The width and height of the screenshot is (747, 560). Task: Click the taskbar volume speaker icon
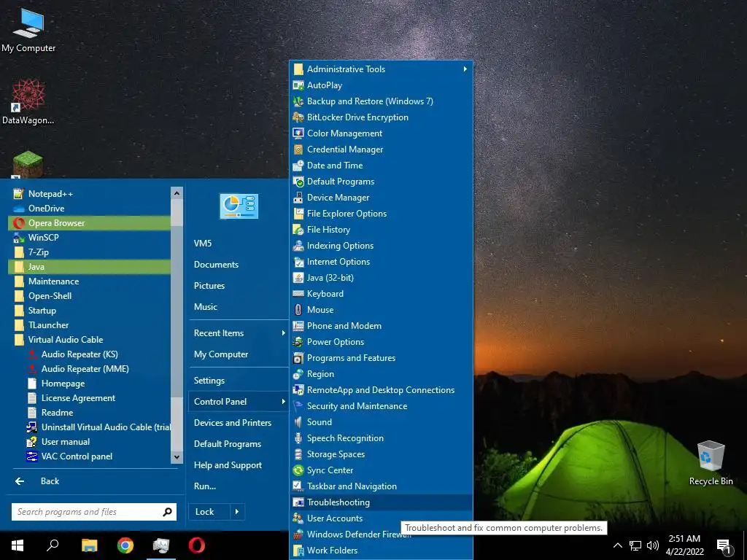[653, 545]
